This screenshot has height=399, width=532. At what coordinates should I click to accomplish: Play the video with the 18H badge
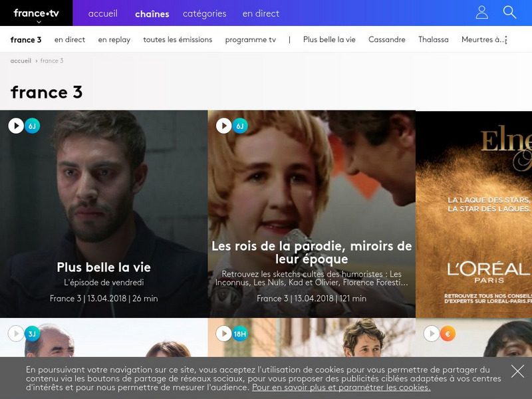pyautogui.click(x=224, y=334)
